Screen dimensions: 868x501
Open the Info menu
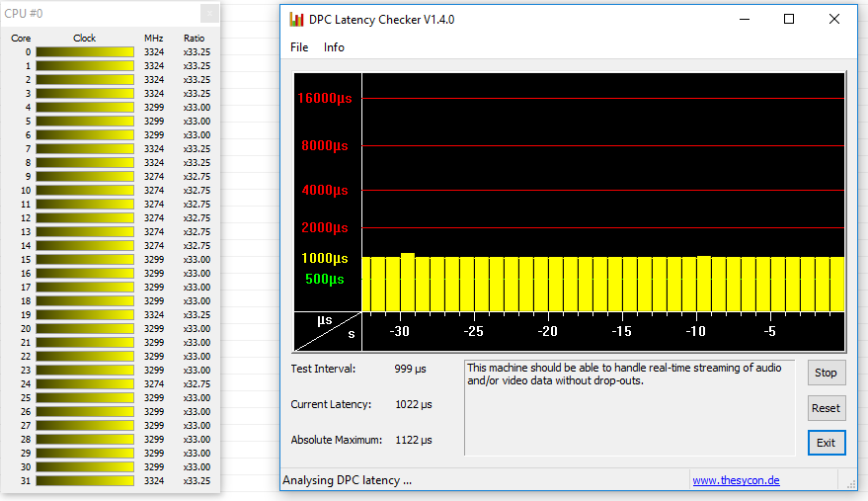[334, 47]
